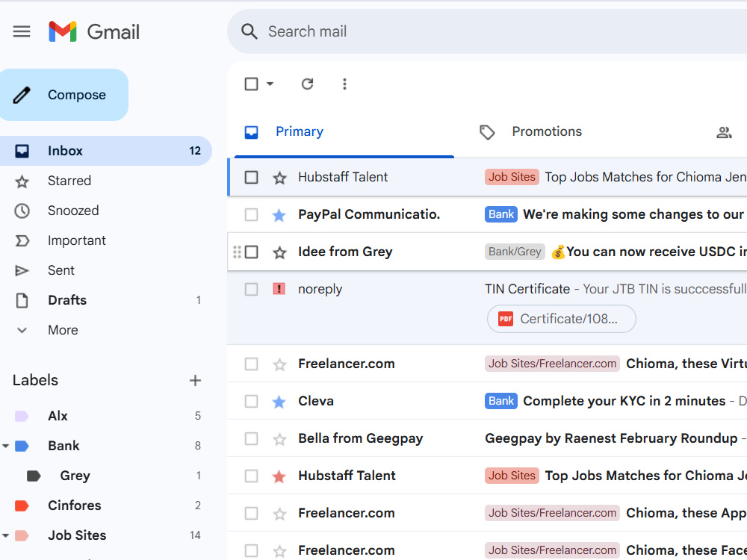Star the Idee from Grey email
The image size is (747, 560).
pyautogui.click(x=279, y=252)
